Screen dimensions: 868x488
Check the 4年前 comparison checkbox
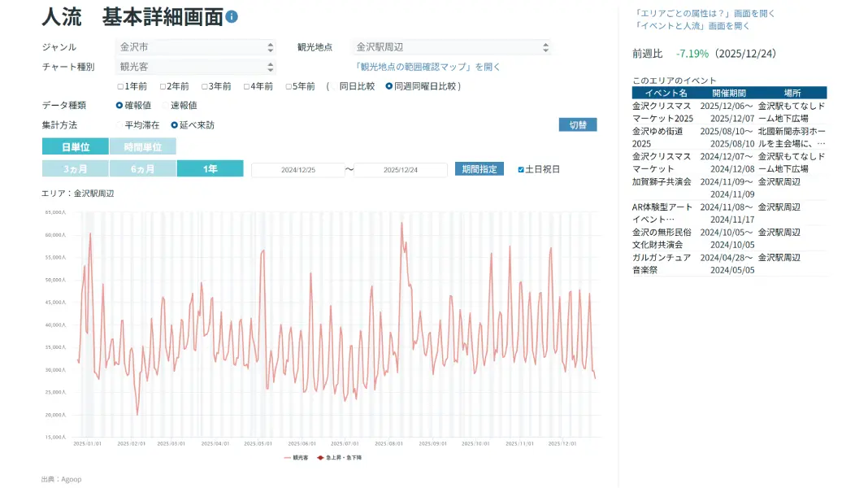tap(247, 86)
